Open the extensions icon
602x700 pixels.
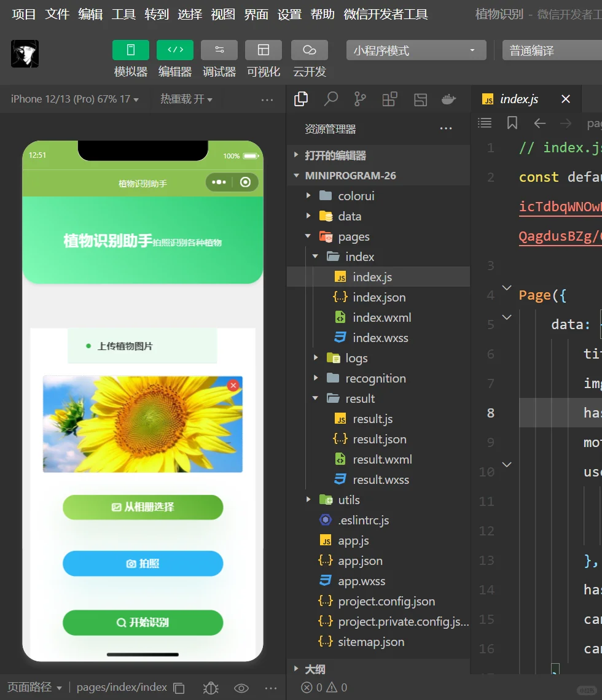[x=389, y=99]
